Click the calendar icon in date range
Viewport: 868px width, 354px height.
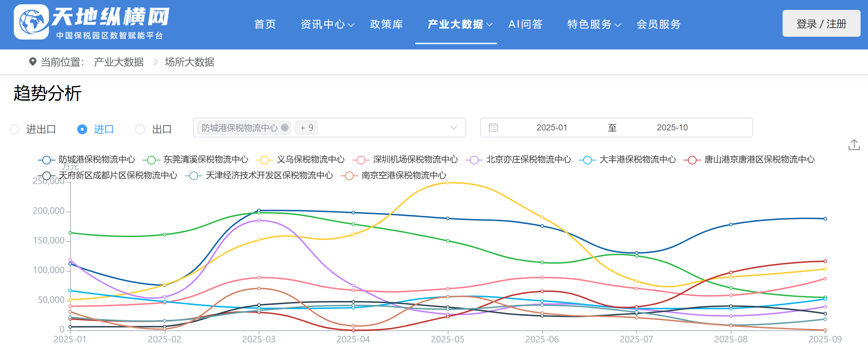[x=493, y=128]
